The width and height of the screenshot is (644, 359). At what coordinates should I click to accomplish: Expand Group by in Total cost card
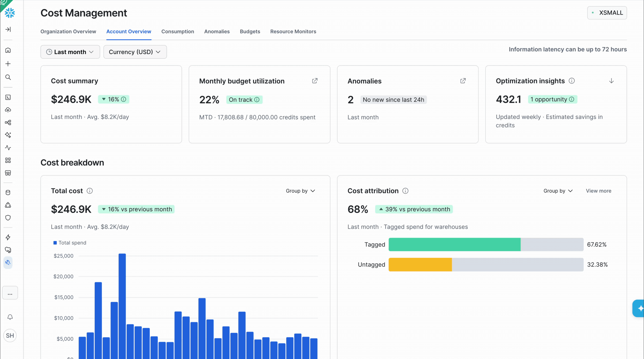(300, 191)
